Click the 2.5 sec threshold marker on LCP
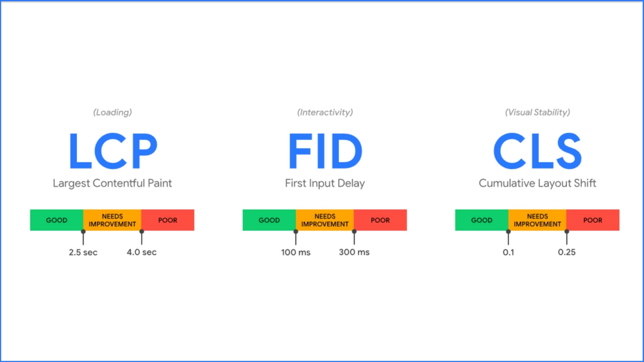 point(84,231)
